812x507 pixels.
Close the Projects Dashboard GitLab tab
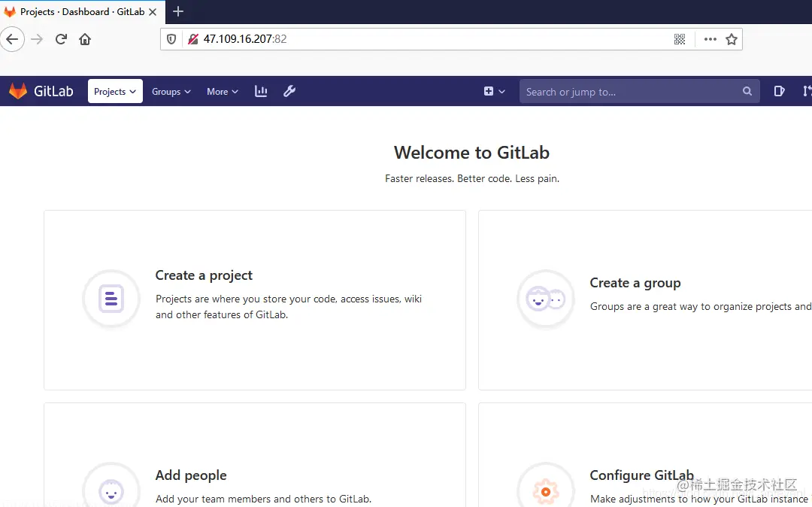153,12
